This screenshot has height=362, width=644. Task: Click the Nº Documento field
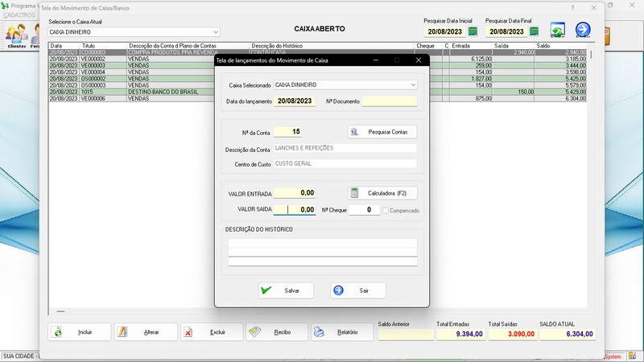pos(389,101)
